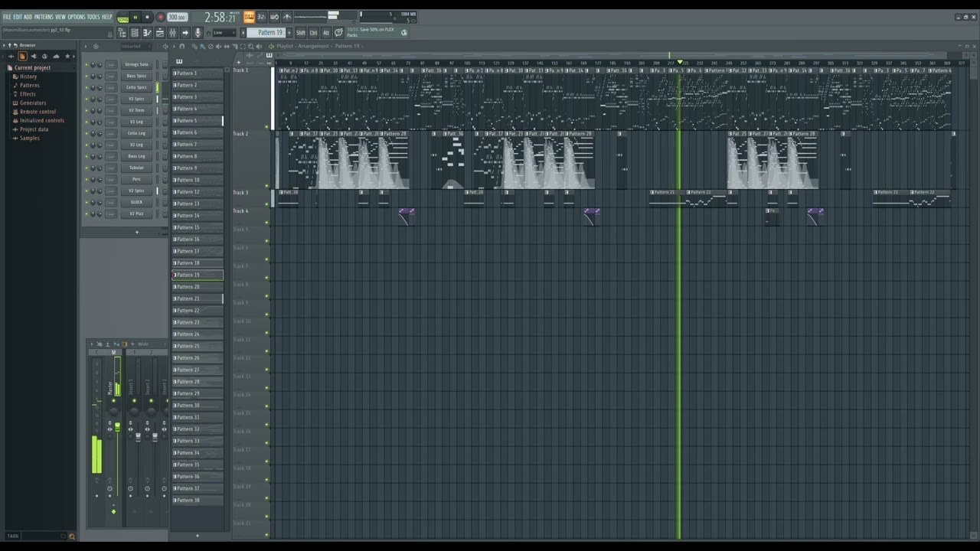Screen dimensions: 980x551
Task: Click the highlighted orange browser header icon
Action: 22,56
